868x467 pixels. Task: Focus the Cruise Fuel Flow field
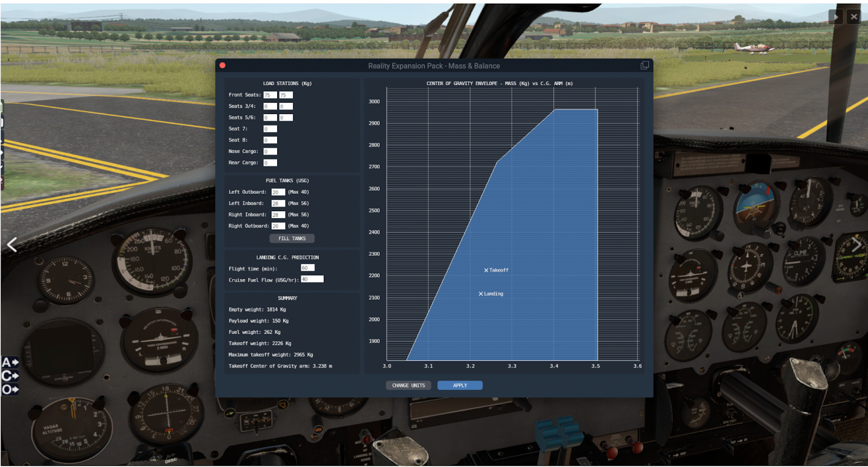click(312, 279)
